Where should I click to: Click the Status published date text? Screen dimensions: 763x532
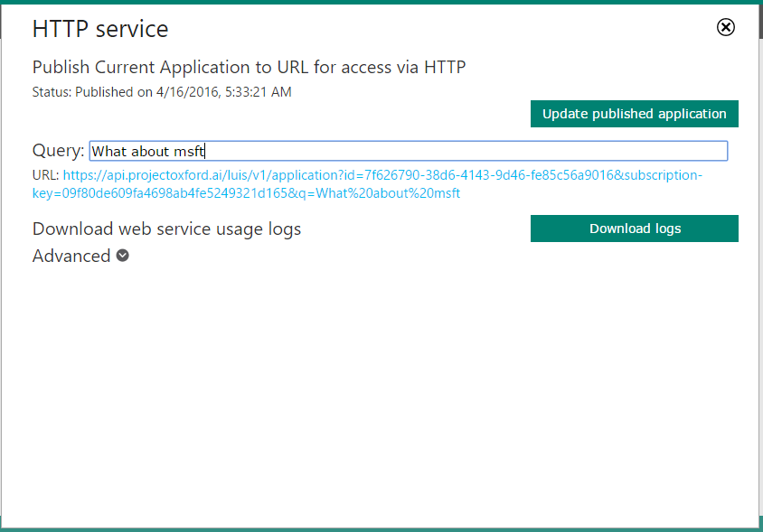162,92
